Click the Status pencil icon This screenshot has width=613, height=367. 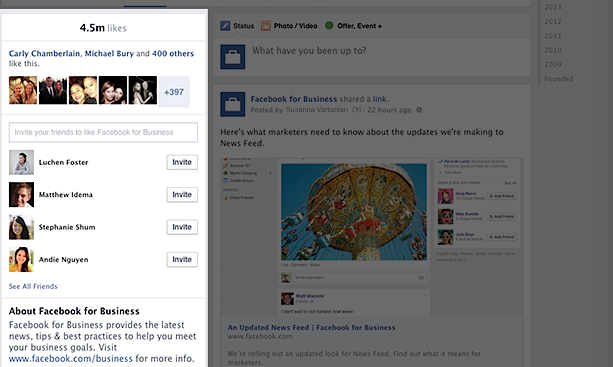[225, 26]
